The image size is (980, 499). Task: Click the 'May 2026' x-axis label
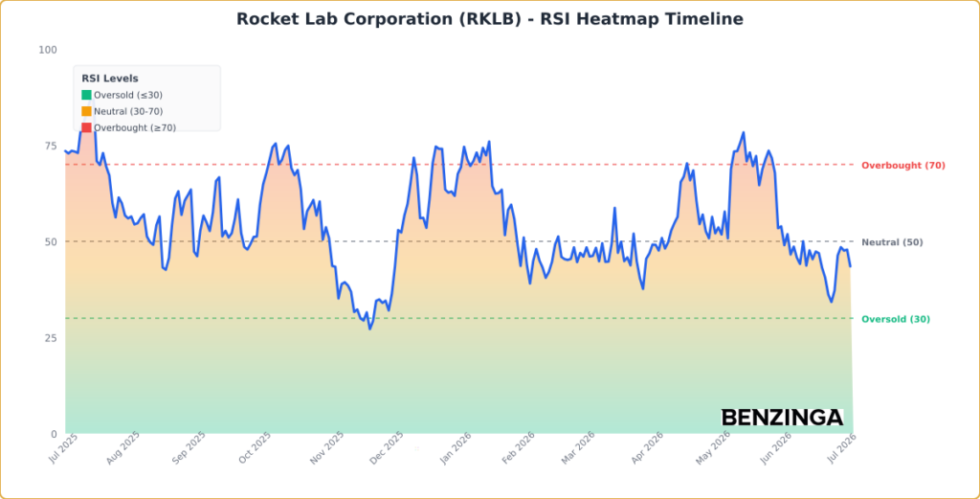coord(711,448)
